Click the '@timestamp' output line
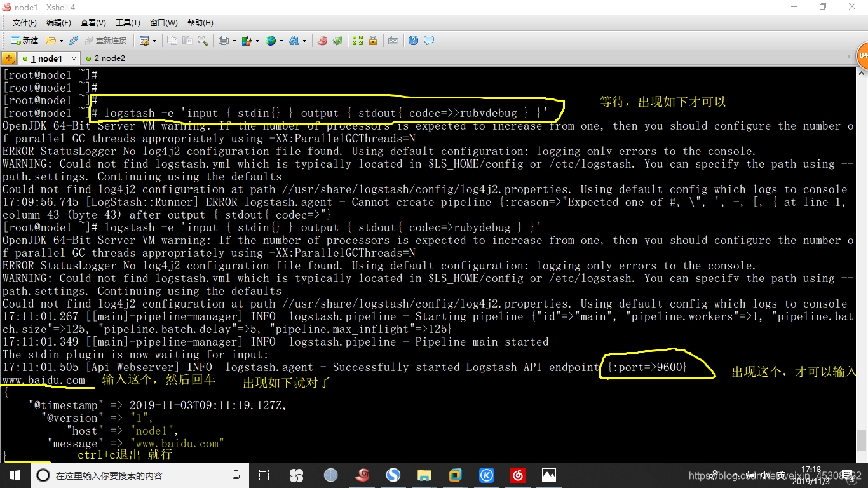This screenshot has width=868, height=488. point(157,405)
